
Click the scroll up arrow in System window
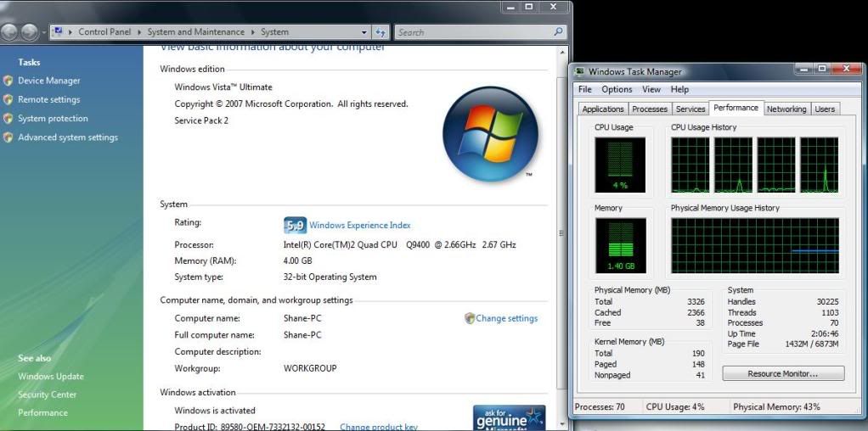coord(564,53)
